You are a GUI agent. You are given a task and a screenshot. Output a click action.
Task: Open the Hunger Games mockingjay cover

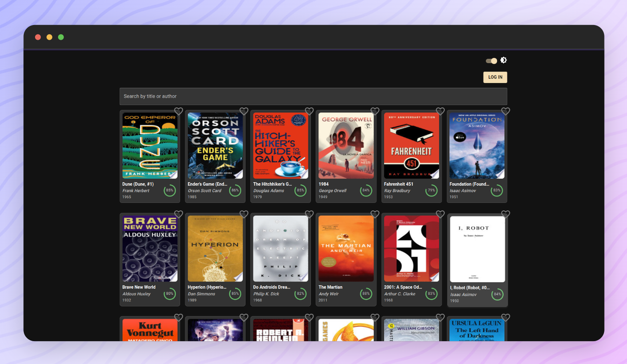coord(346,330)
